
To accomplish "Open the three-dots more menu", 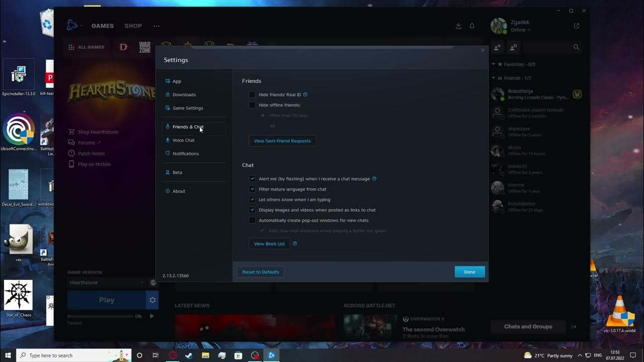I will coord(156,26).
